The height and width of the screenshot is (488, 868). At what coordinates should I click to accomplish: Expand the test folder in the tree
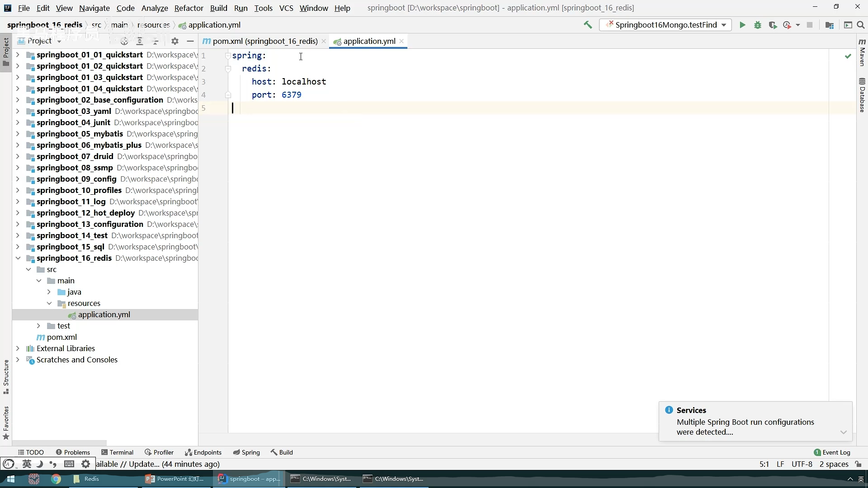pyautogui.click(x=38, y=326)
